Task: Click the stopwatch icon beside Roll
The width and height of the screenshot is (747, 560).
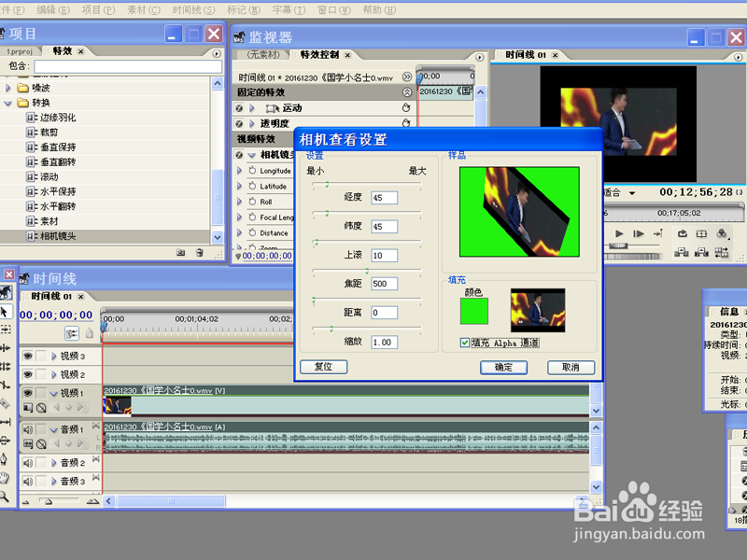Action: (252, 202)
